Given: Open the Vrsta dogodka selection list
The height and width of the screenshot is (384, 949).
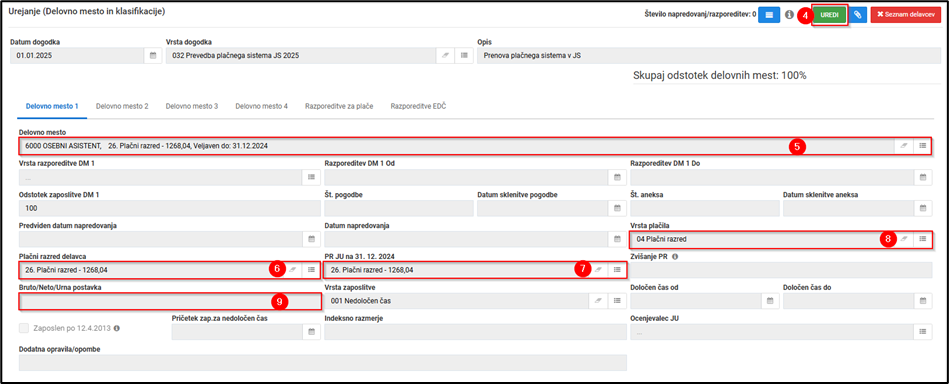Looking at the screenshot, I should [x=464, y=56].
